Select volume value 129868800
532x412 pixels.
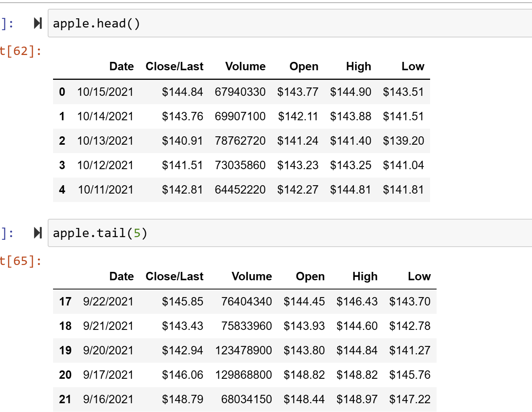(x=243, y=375)
